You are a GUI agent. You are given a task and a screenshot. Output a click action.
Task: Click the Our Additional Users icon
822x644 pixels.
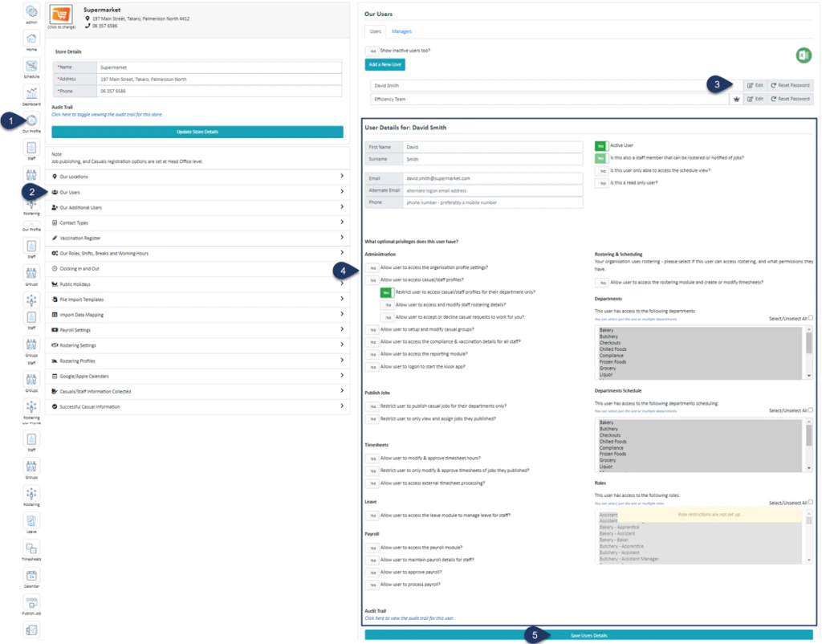(55, 207)
